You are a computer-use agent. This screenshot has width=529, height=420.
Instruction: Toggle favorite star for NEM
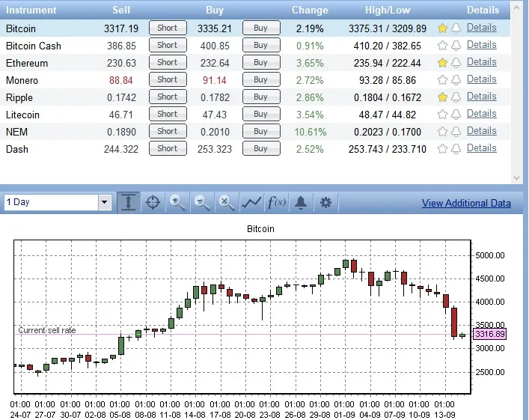click(x=442, y=132)
